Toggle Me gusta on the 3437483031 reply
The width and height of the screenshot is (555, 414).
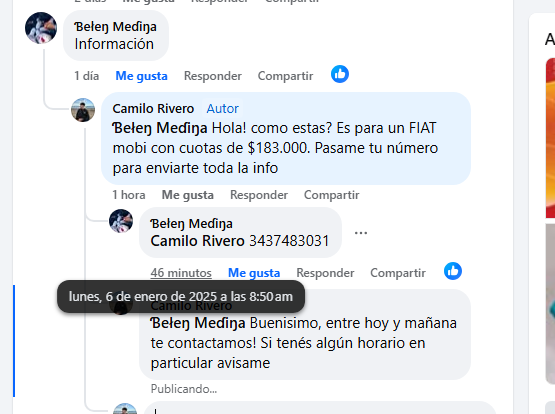click(254, 273)
